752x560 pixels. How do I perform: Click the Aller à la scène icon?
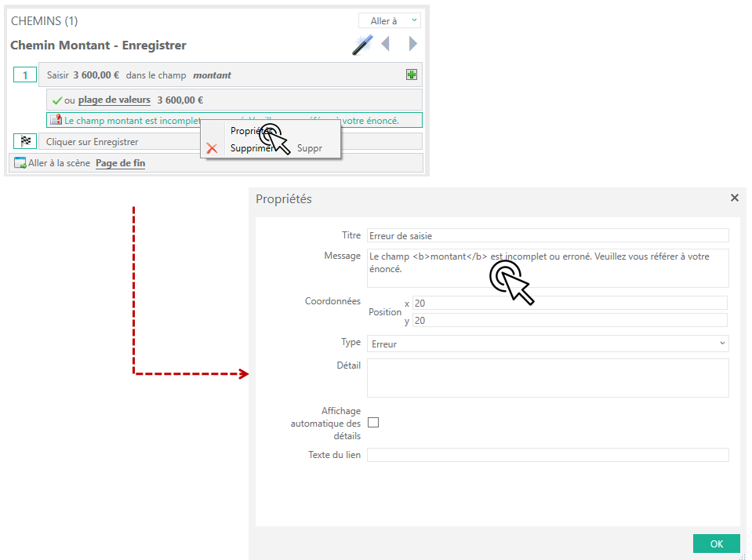[20, 163]
